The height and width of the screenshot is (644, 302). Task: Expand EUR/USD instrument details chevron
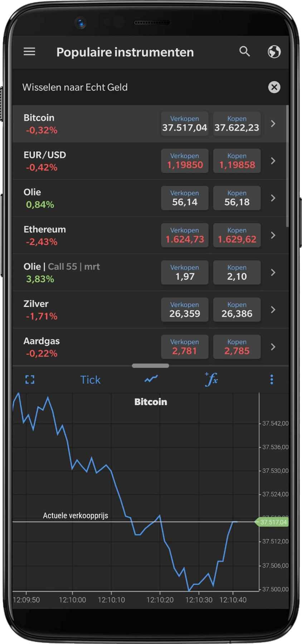(273, 161)
